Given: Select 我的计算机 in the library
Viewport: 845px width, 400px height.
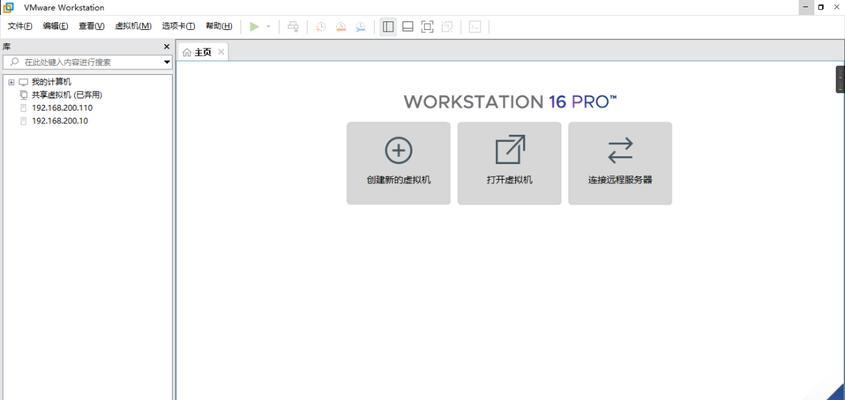Looking at the screenshot, I should tap(51, 82).
